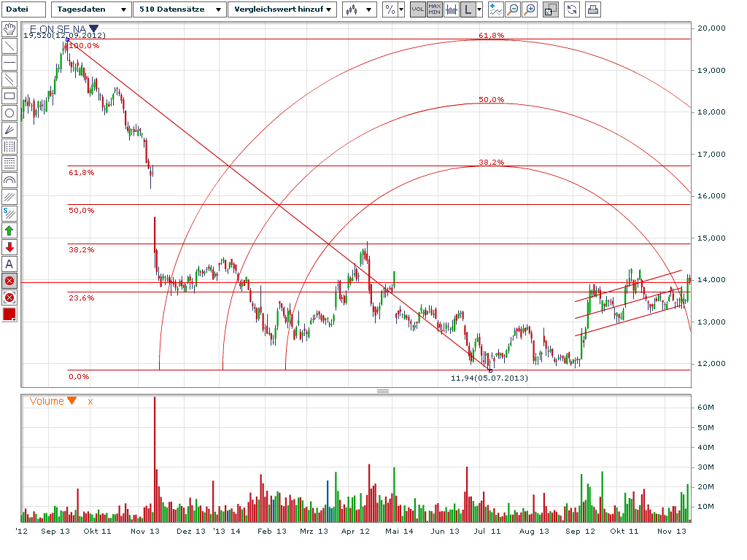
Task: Toggle the VOL volume display button
Action: click(418, 9)
